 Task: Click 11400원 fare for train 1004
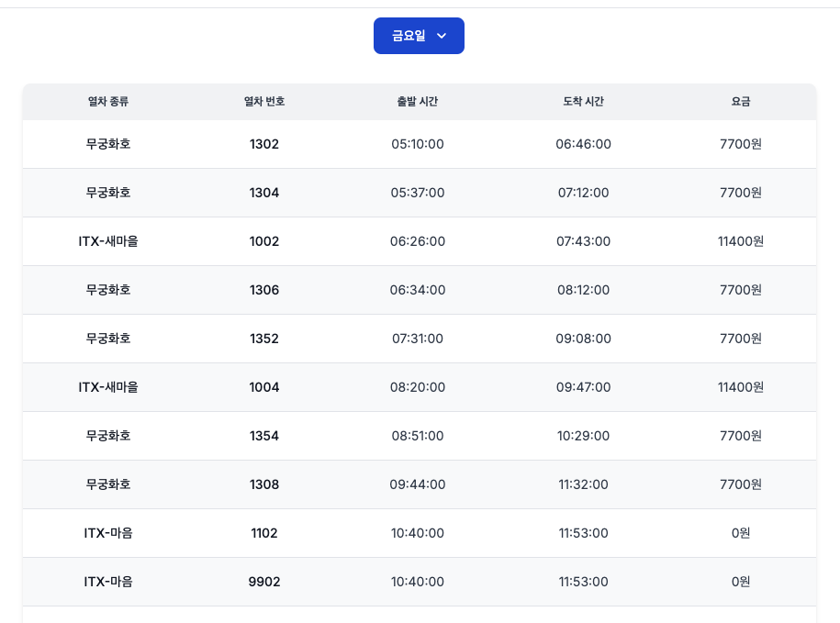(x=741, y=387)
